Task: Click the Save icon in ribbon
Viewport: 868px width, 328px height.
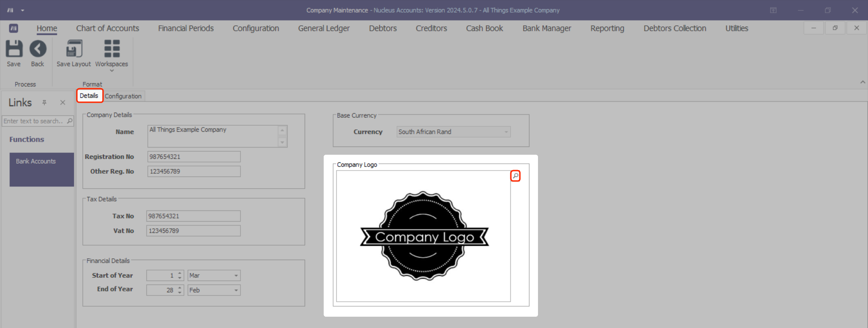Action: (x=14, y=49)
